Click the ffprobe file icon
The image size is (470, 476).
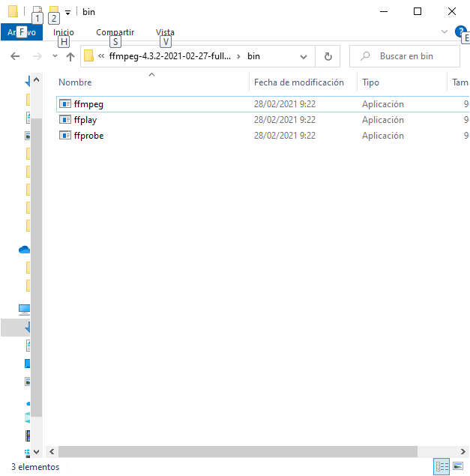[x=65, y=136]
